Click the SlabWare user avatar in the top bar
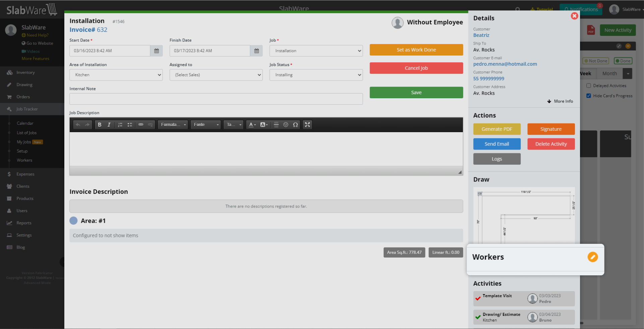 pos(614,9)
